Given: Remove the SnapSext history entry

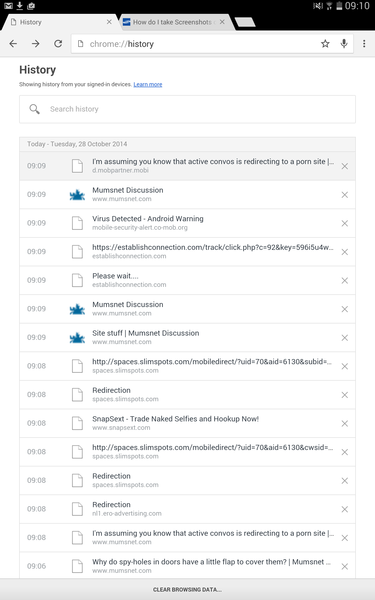Looking at the screenshot, I should tap(345, 423).
